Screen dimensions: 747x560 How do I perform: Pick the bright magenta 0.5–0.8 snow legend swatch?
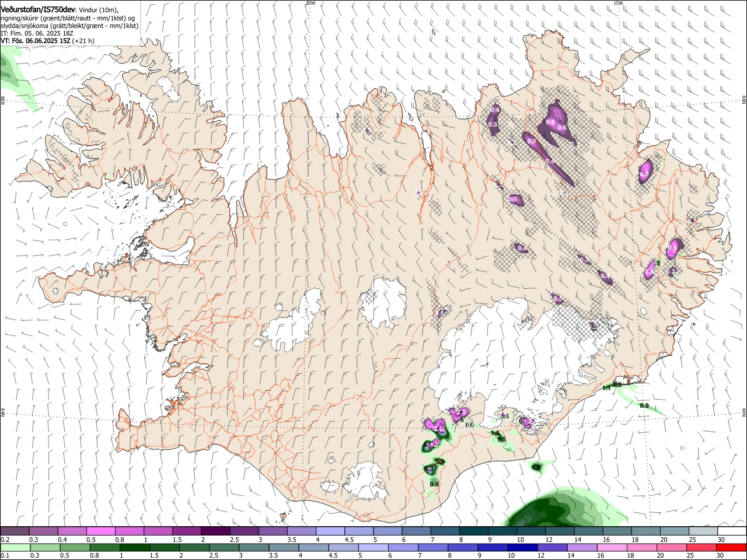tap(100, 531)
